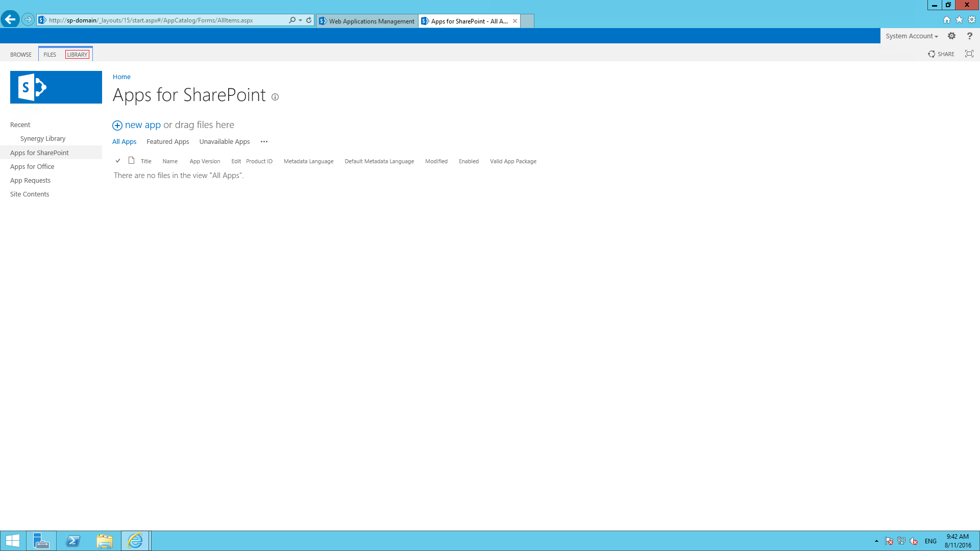Click the Edit column header

coord(236,161)
